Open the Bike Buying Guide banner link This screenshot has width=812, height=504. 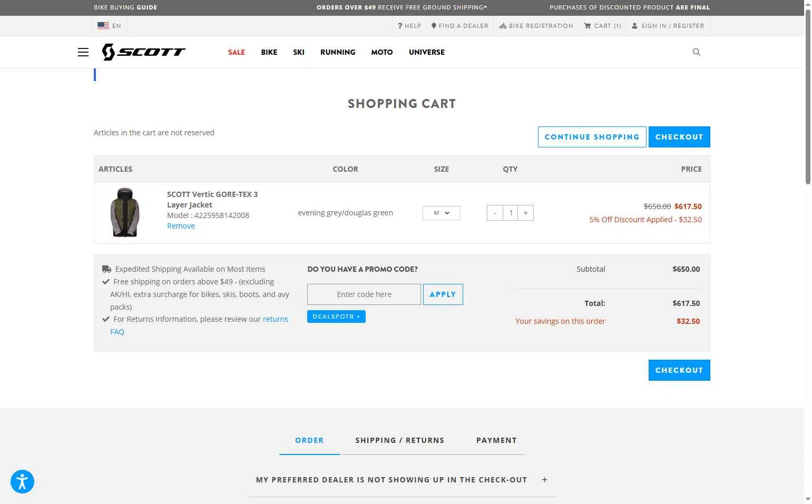point(125,7)
